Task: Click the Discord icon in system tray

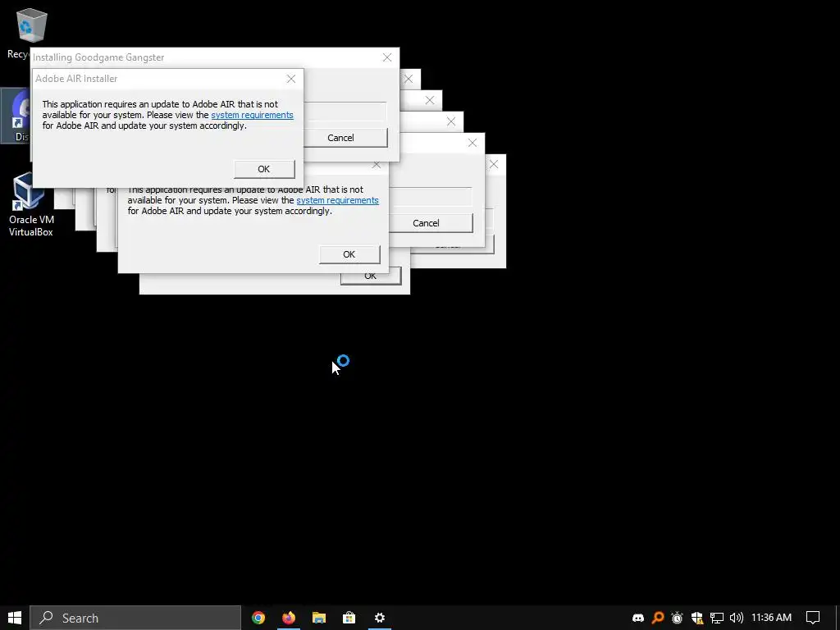Action: click(x=638, y=618)
